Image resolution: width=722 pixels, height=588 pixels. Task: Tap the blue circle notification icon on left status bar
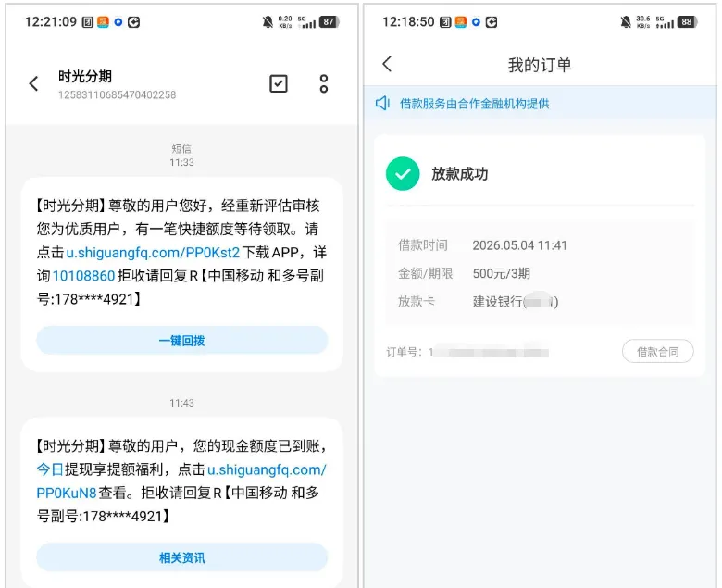click(118, 22)
